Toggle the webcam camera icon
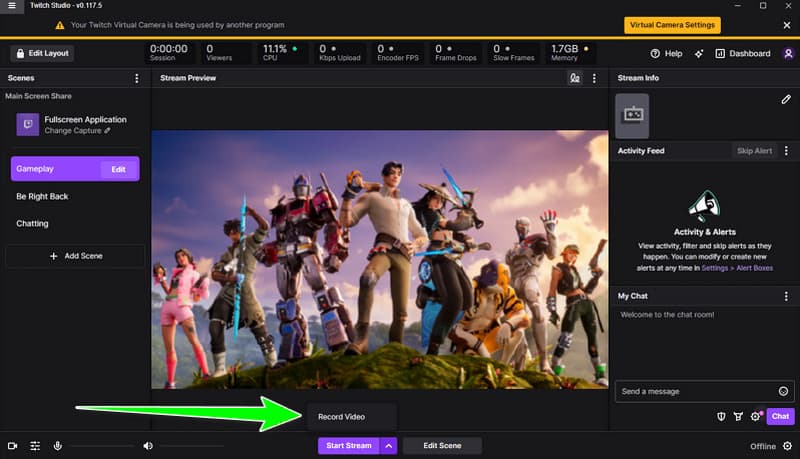This screenshot has height=459, width=800. click(13, 446)
